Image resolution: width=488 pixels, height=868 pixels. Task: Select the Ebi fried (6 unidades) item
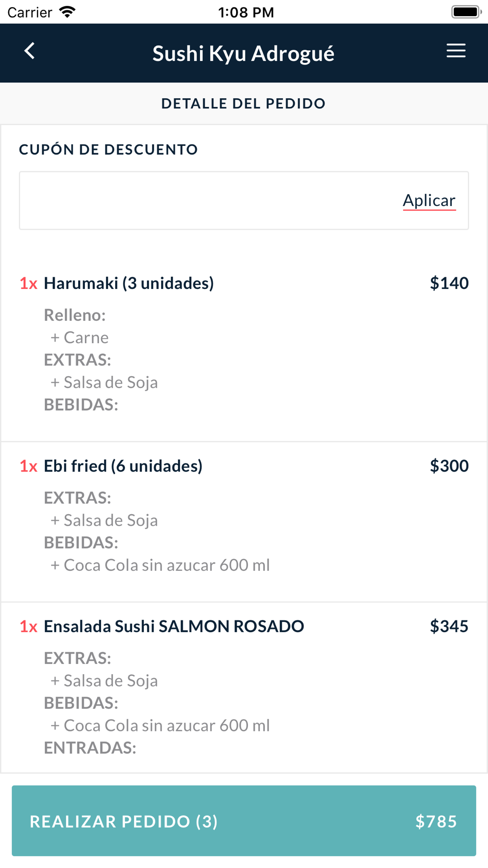tap(123, 466)
